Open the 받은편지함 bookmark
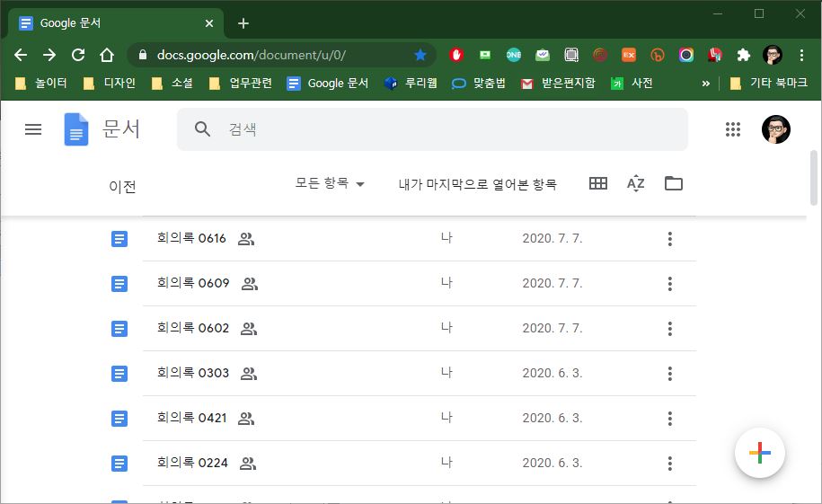 pos(558,83)
